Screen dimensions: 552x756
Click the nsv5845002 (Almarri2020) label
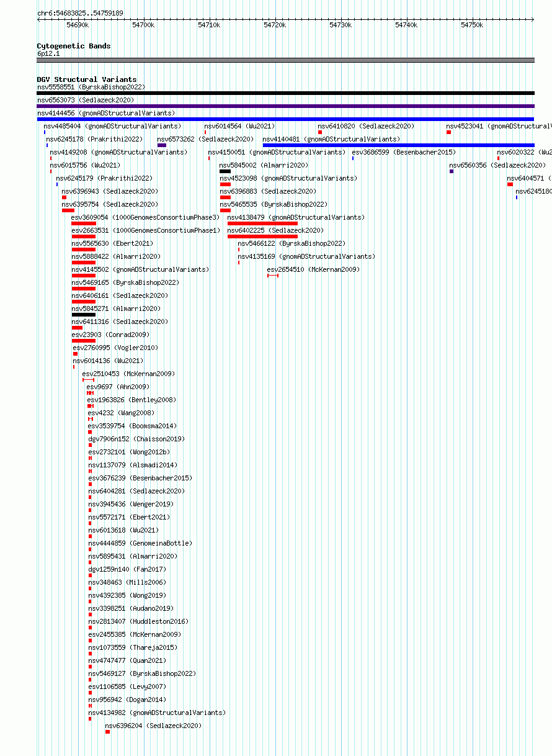(264, 165)
